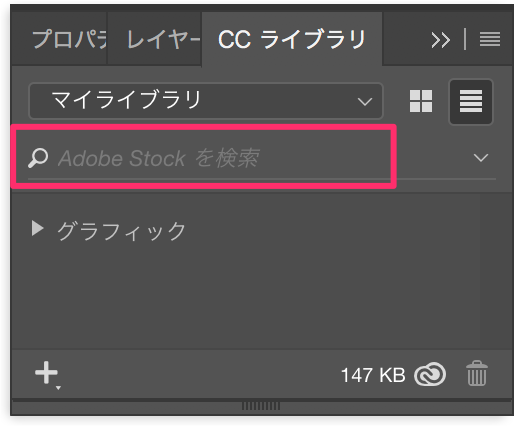Switch to the レイヤー tab
The image size is (514, 430).
pos(163,39)
